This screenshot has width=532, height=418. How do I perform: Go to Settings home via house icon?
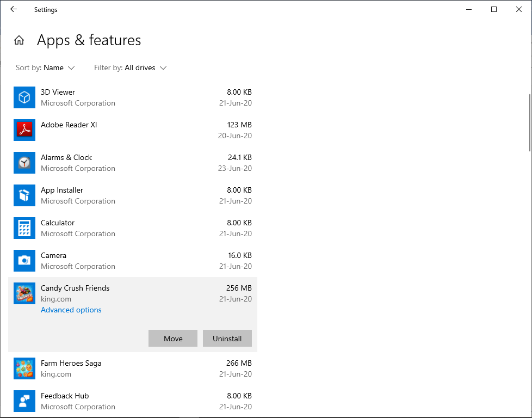[19, 40]
